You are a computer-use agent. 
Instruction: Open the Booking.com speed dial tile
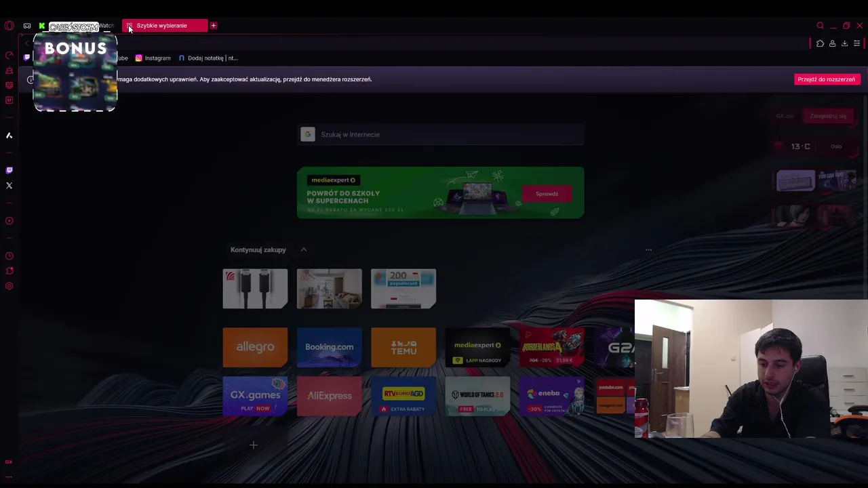329,347
